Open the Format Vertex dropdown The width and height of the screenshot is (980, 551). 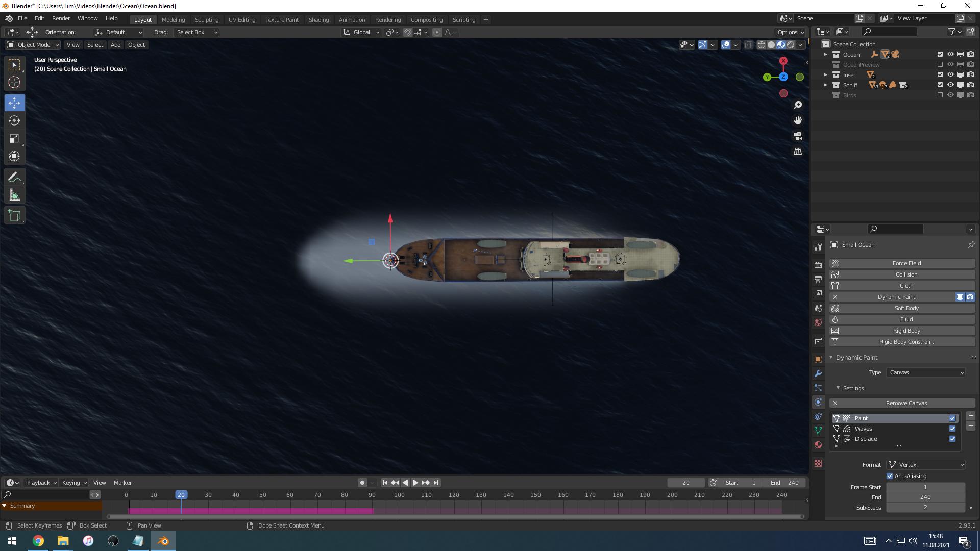tap(926, 465)
